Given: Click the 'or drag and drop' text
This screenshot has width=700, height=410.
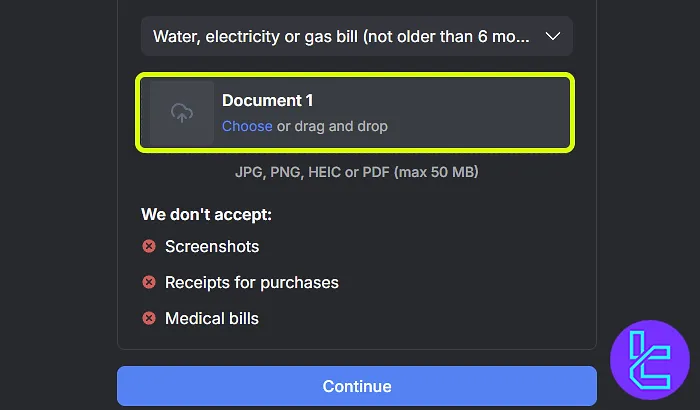Looking at the screenshot, I should coord(332,126).
